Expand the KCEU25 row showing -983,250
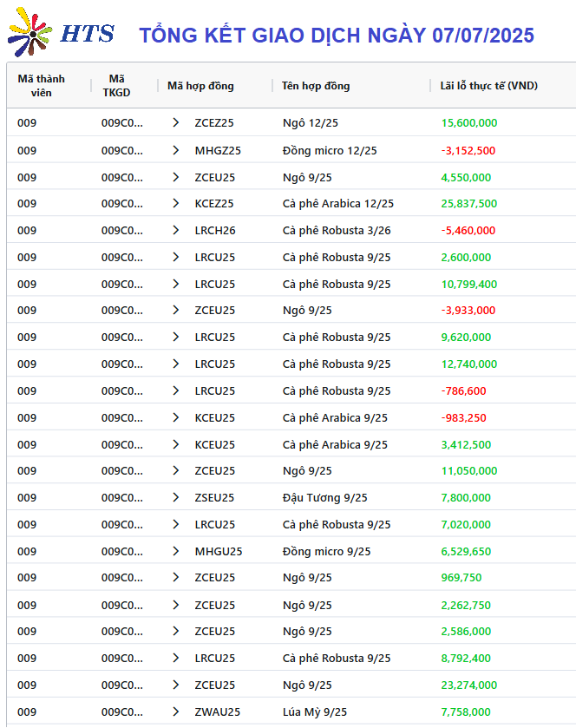576x728 pixels. [175, 418]
